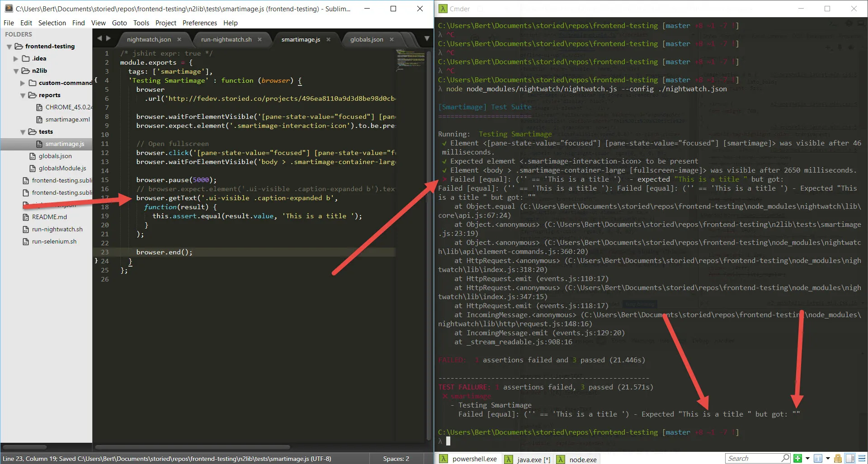Open the Help menu
The image size is (868, 464).
pyautogui.click(x=230, y=23)
